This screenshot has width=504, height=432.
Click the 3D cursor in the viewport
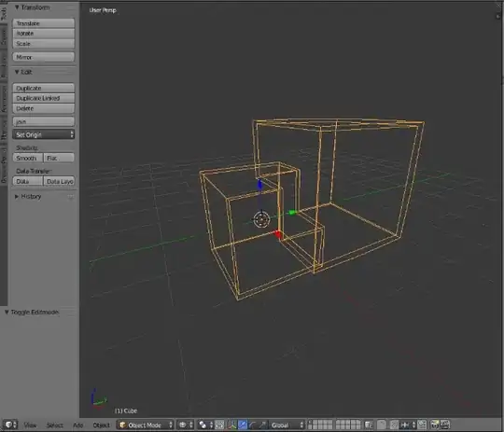[261, 219]
